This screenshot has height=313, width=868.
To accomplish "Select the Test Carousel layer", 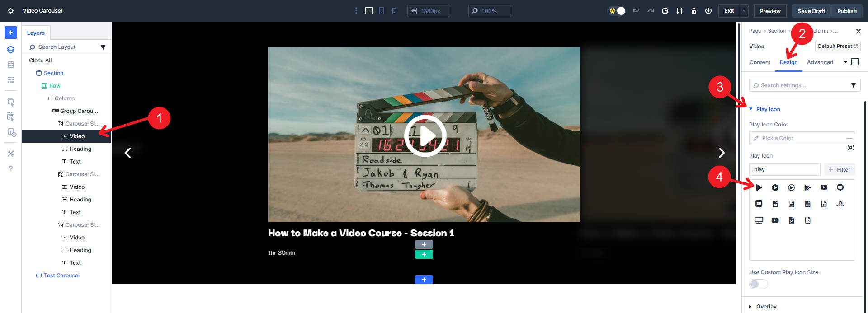I will [x=61, y=276].
